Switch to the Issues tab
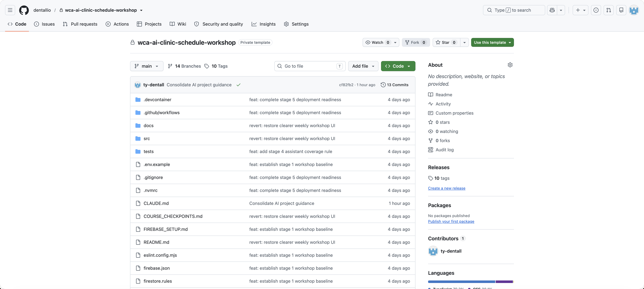The image size is (644, 289). pyautogui.click(x=44, y=24)
